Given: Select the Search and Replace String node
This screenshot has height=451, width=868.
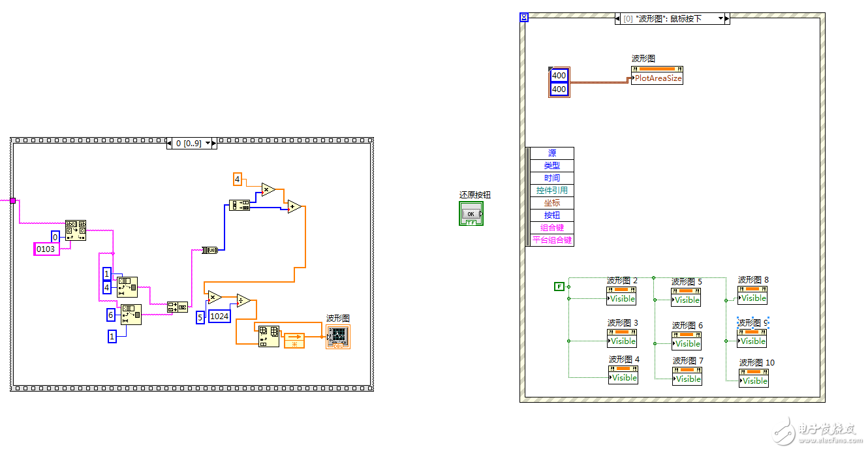Looking at the screenshot, I should click(x=75, y=231).
